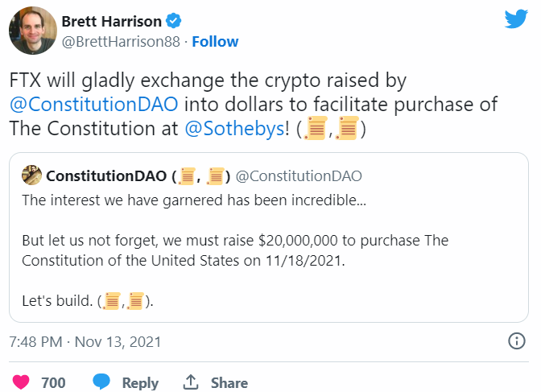Follow Brett Harrison
The image size is (541, 392).
(x=216, y=41)
